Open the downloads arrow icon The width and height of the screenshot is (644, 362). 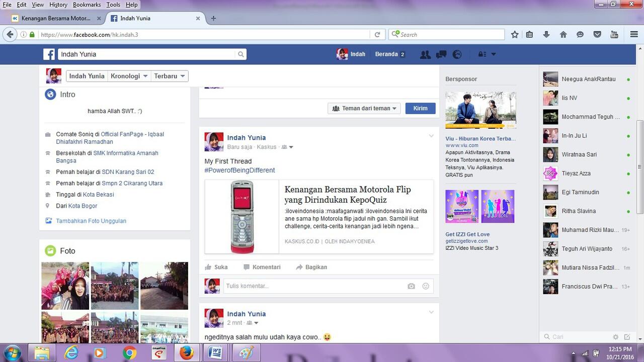pos(546,35)
